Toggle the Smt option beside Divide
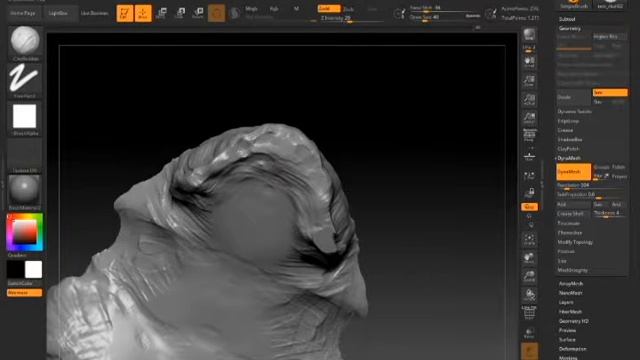Viewport: 640px width, 360px height. 610,93
